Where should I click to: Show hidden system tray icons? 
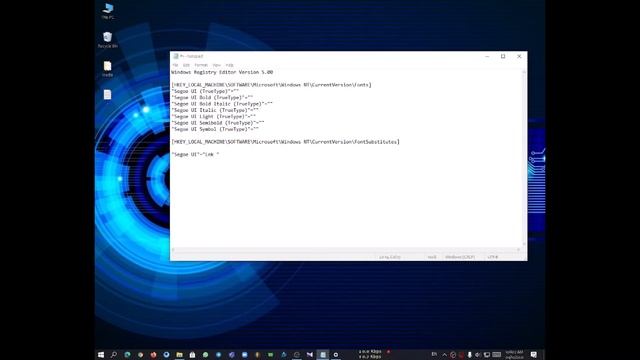click(444, 355)
